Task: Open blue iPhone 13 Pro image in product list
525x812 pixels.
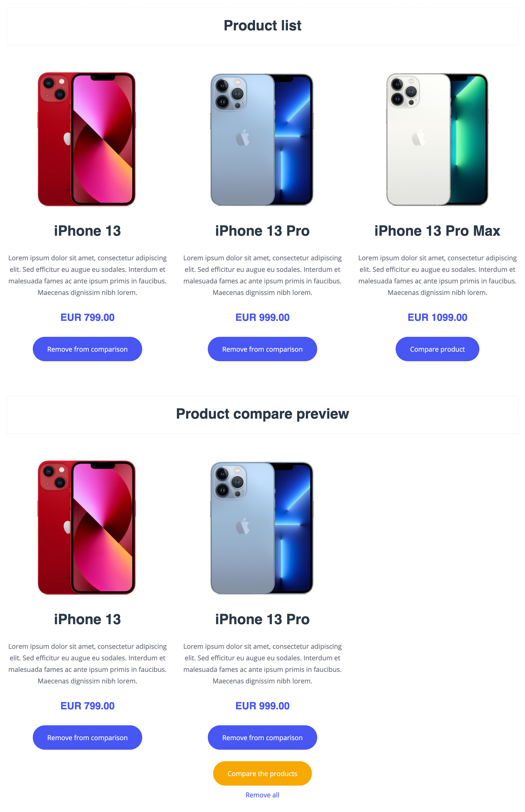Action: 262,139
